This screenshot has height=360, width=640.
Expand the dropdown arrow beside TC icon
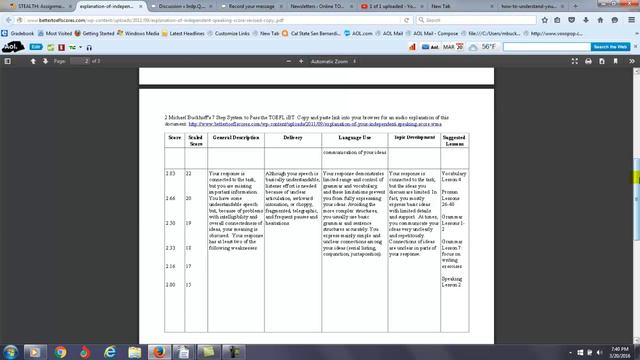coord(80,47)
